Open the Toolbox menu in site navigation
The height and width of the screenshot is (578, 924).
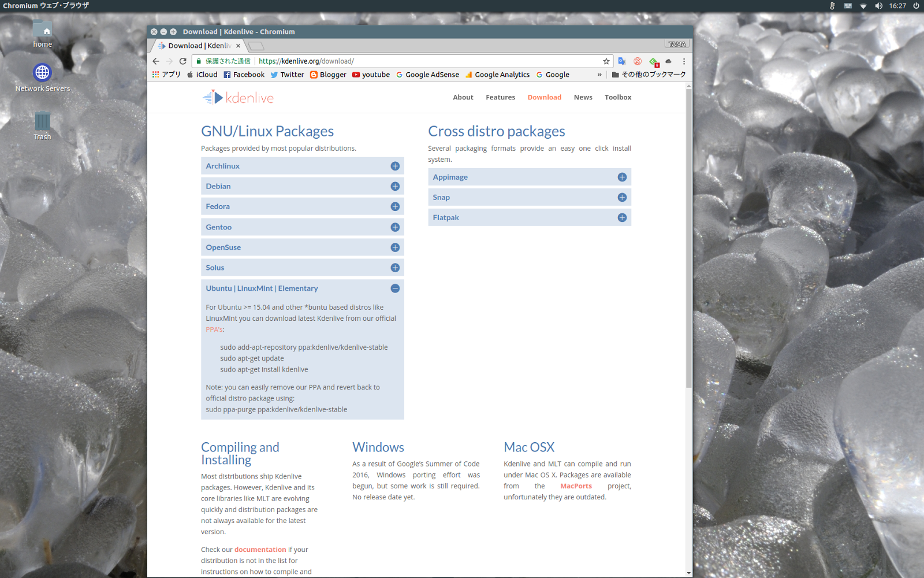tap(618, 97)
